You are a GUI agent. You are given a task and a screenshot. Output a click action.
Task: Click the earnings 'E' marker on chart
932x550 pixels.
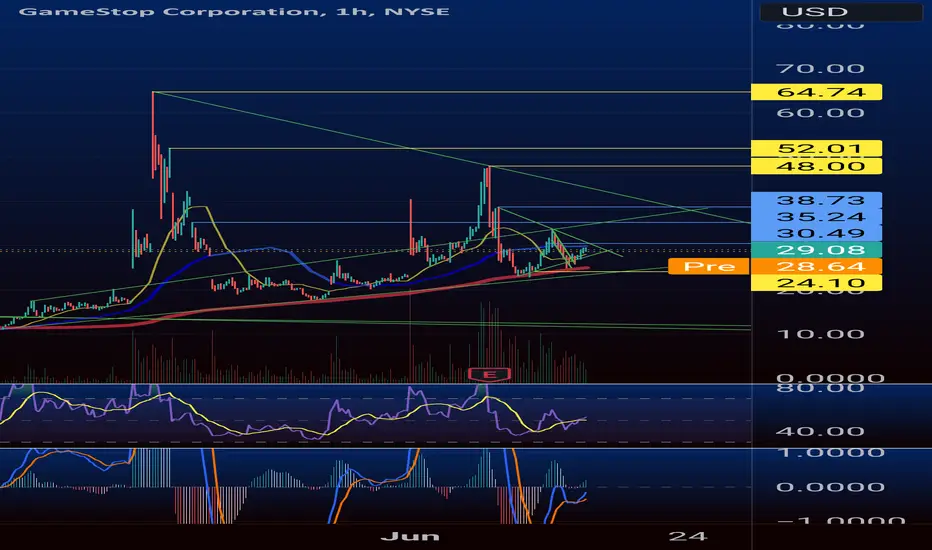click(x=489, y=375)
